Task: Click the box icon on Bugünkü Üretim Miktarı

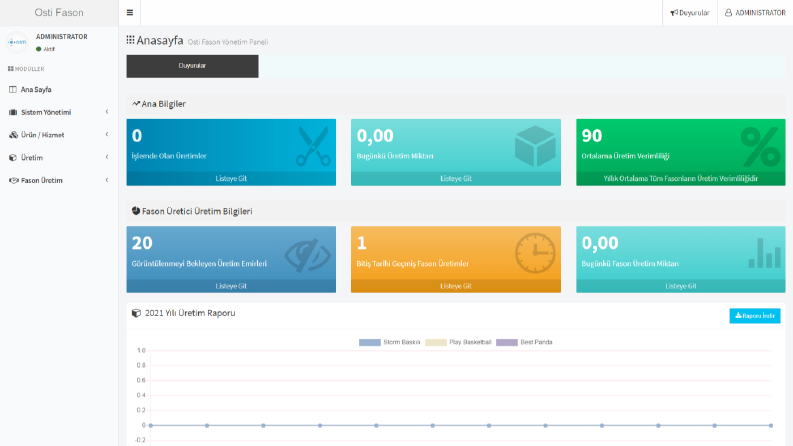Action: (x=535, y=146)
